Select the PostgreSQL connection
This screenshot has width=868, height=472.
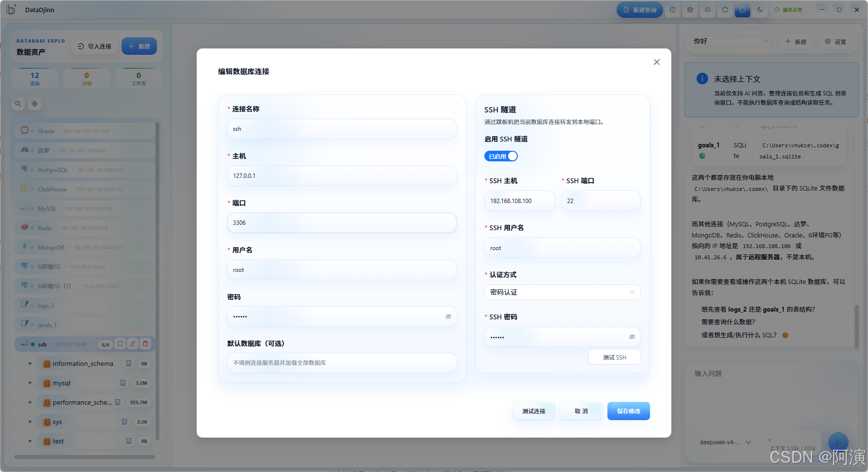pos(85,170)
